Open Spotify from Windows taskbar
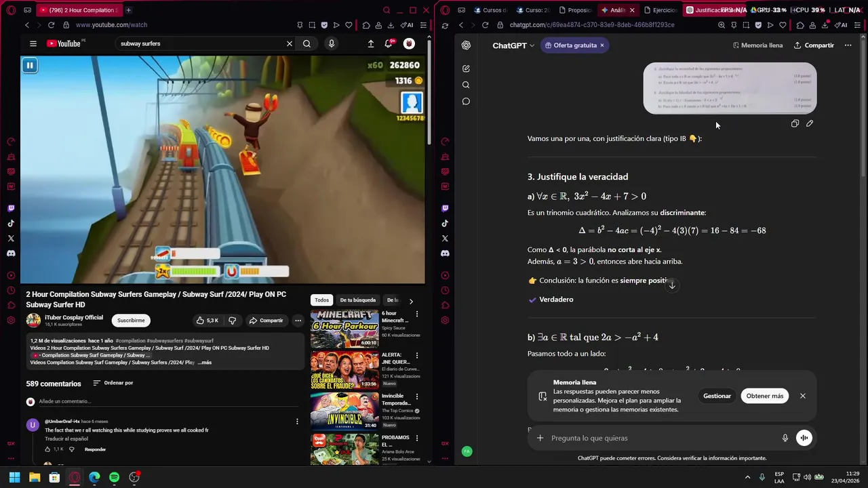Image resolution: width=868 pixels, height=488 pixels. point(114,477)
